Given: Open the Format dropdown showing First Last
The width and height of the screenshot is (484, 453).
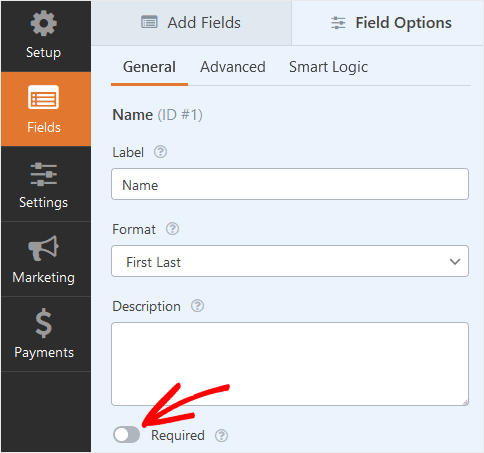Looking at the screenshot, I should click(290, 261).
